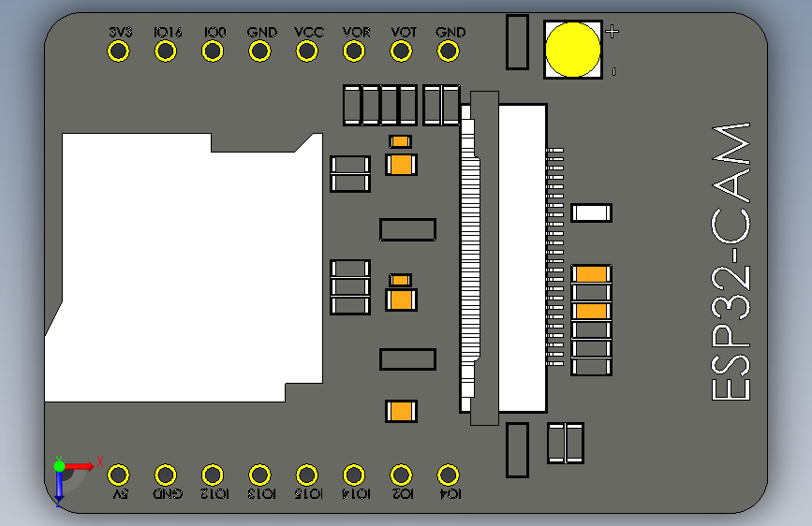Click the green triad origin sphere

pos(60,466)
